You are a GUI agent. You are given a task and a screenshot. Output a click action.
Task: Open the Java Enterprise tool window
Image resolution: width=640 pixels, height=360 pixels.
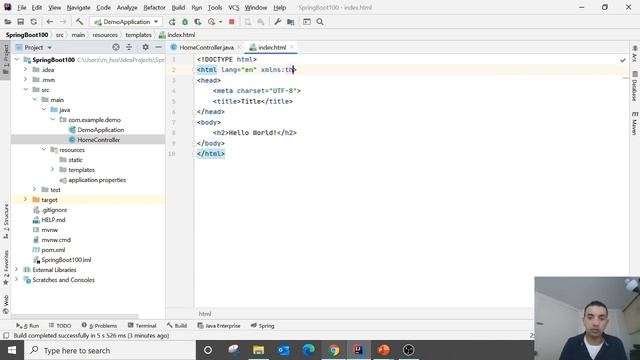point(219,326)
